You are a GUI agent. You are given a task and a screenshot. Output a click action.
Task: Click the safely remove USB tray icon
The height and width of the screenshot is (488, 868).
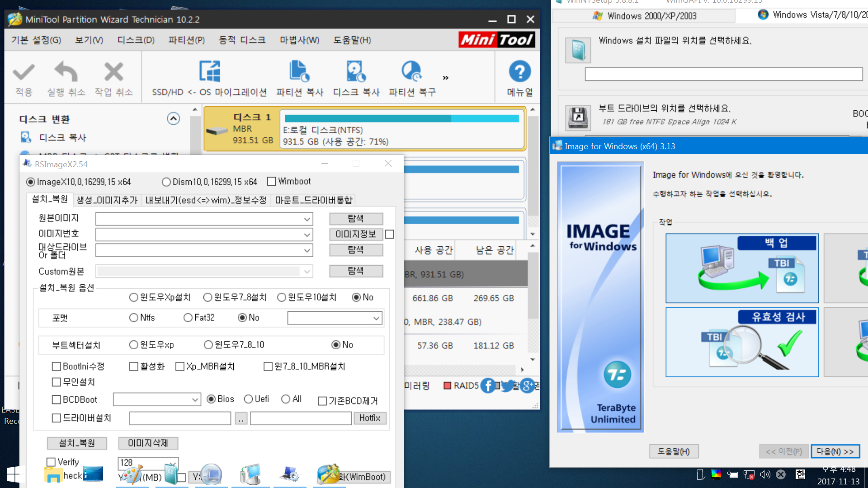point(700,474)
